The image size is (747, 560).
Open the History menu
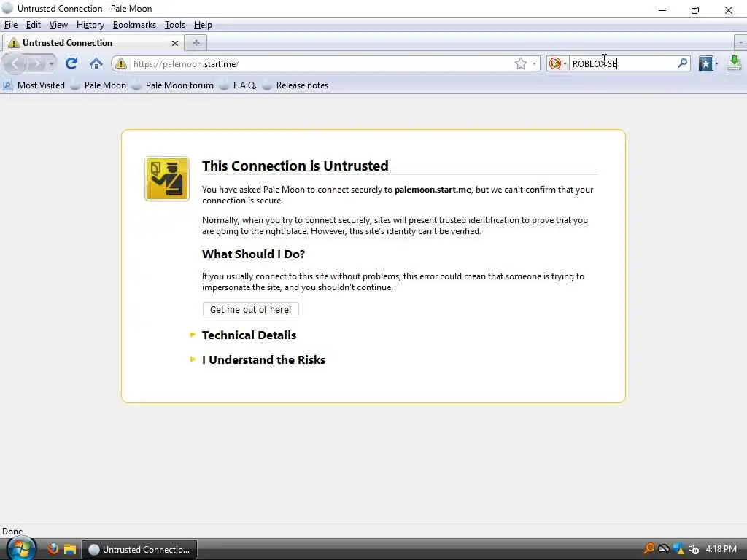(90, 25)
